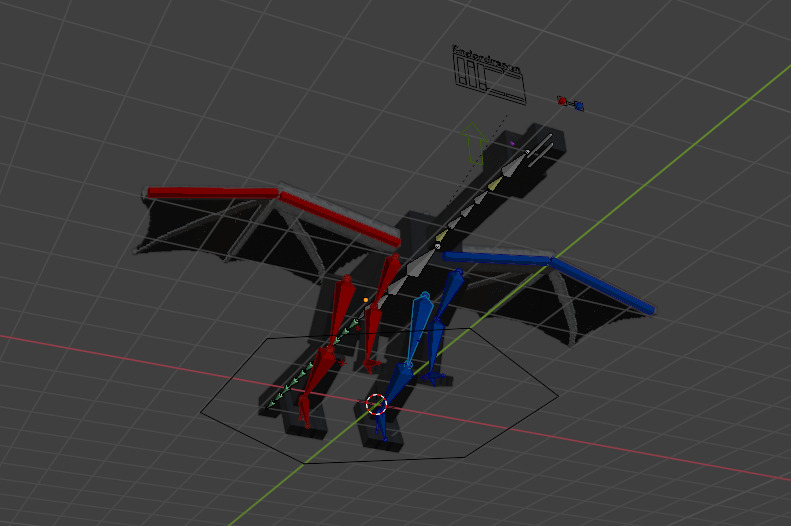Select the blue outer wing bone
This screenshot has height=526, width=791.
(x=602, y=285)
